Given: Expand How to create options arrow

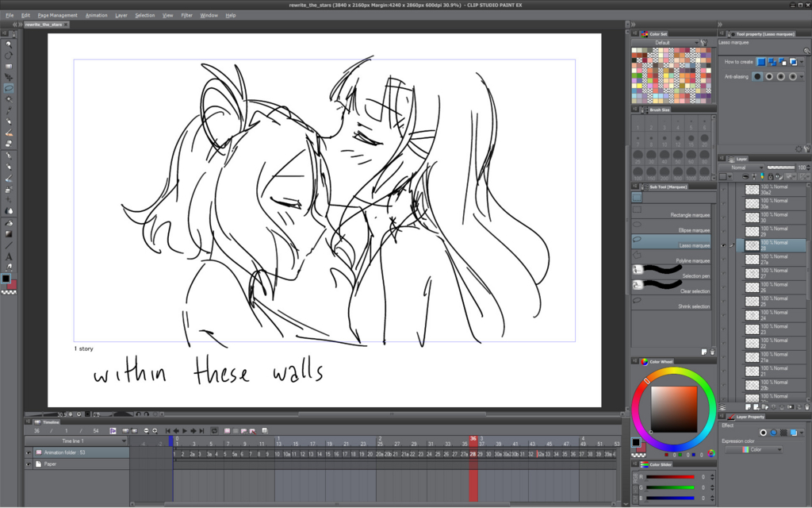Looking at the screenshot, I should click(x=802, y=62).
